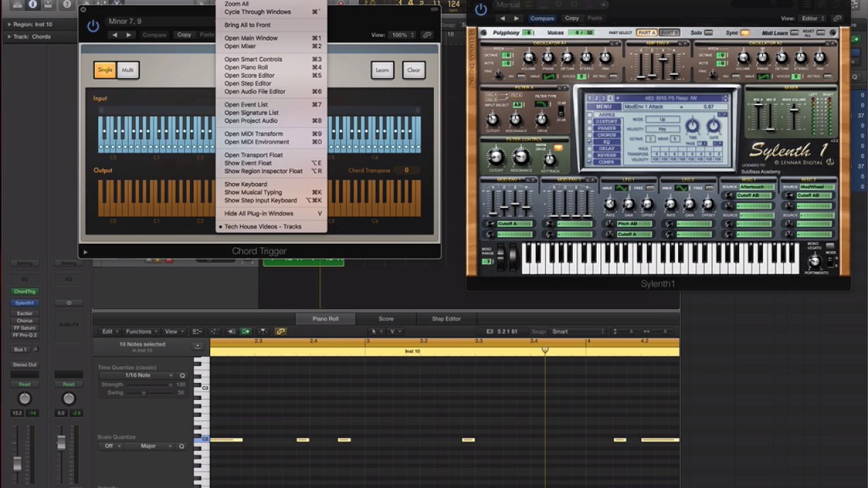Open Piano Roll Edit menu dropdown
Image resolution: width=868 pixels, height=488 pixels.
tap(110, 331)
